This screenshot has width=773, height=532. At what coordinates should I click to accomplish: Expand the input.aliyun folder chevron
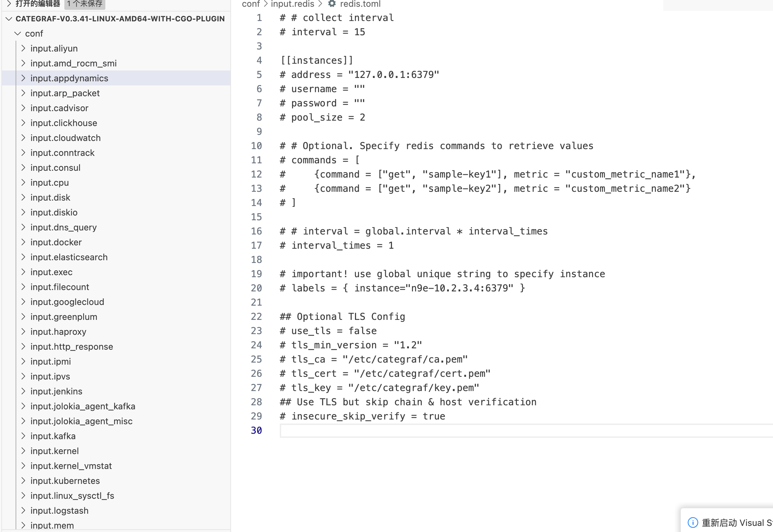pos(23,48)
